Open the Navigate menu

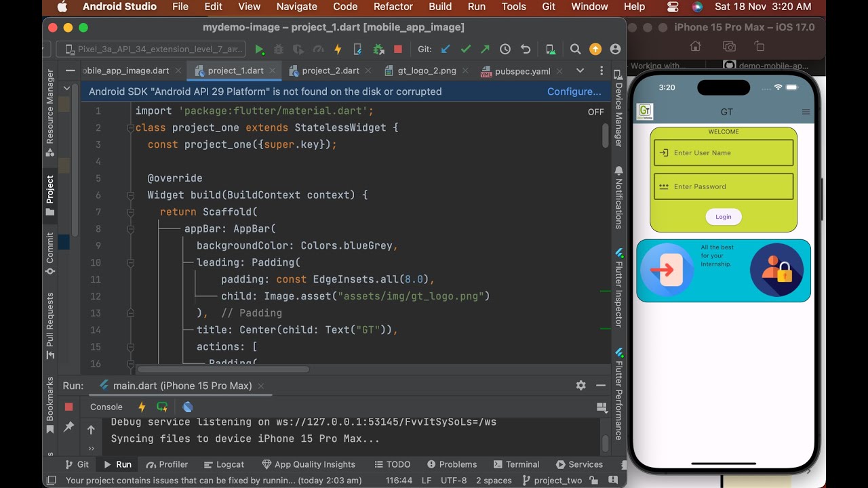coord(296,7)
